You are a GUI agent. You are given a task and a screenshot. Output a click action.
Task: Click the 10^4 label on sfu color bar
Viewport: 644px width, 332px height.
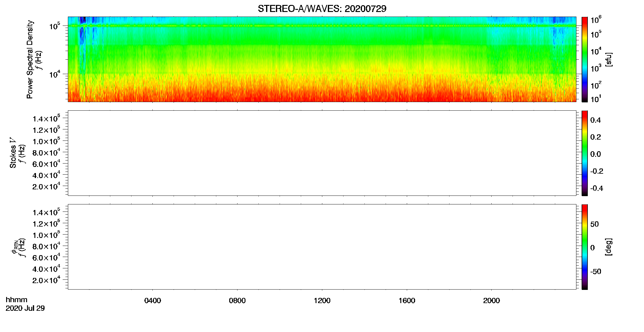(596, 51)
